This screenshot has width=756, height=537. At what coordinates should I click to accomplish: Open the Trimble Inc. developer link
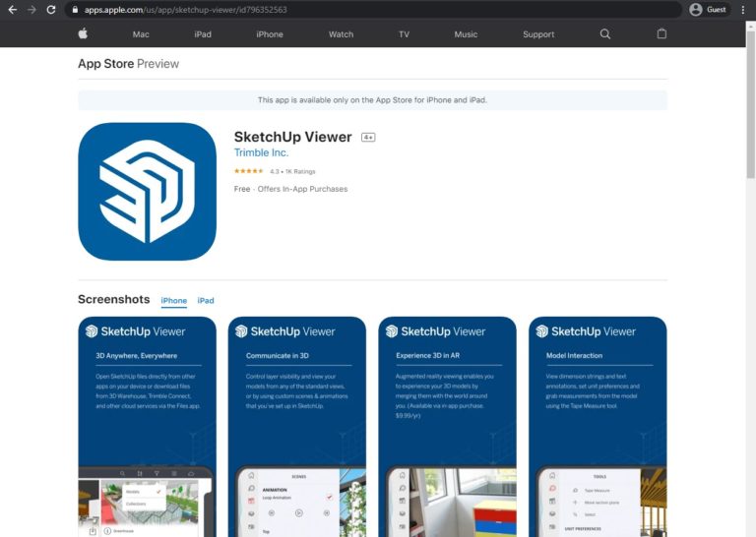coord(261,152)
